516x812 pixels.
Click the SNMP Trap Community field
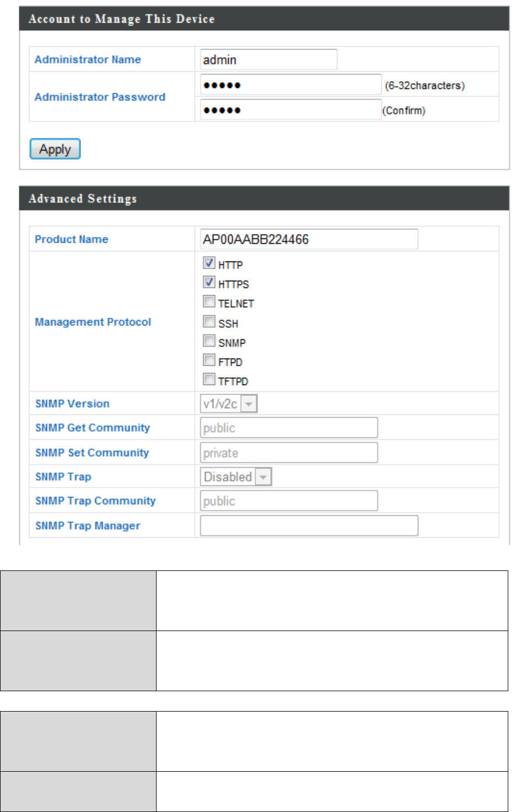[x=289, y=501]
